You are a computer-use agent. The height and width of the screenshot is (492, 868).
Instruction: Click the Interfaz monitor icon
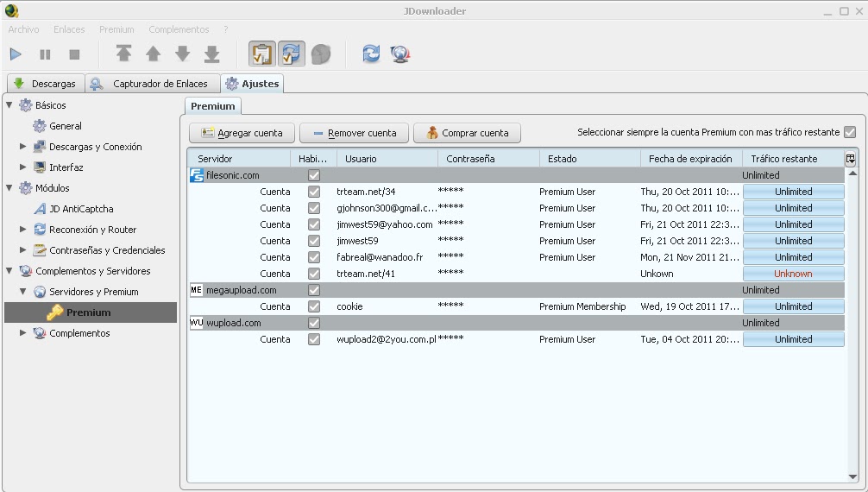pos(40,167)
